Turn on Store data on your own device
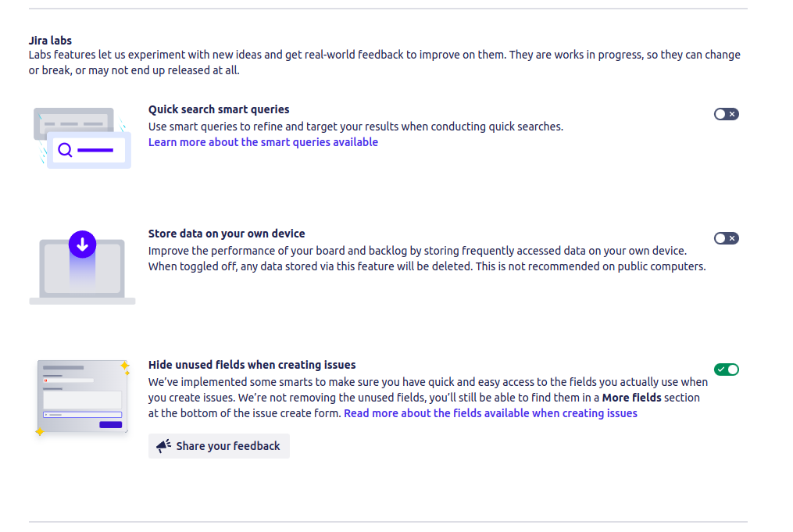The image size is (793, 532). pos(725,238)
